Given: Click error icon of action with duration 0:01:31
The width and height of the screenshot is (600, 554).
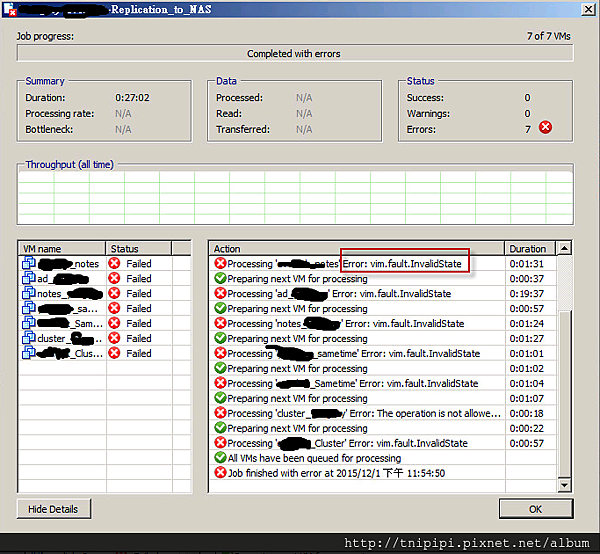Looking at the screenshot, I should click(x=220, y=263).
